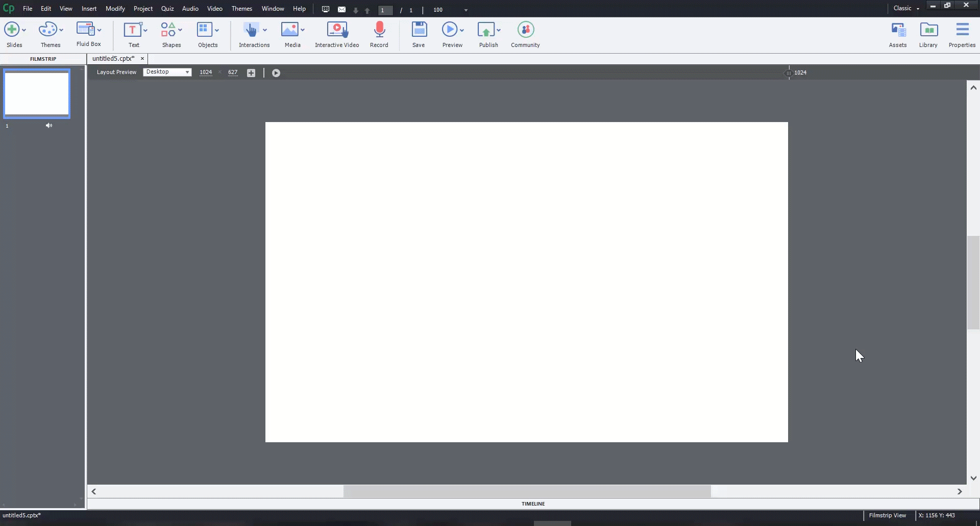Viewport: 980px width, 526px height.
Task: Click the scroll right arrow
Action: (960, 491)
